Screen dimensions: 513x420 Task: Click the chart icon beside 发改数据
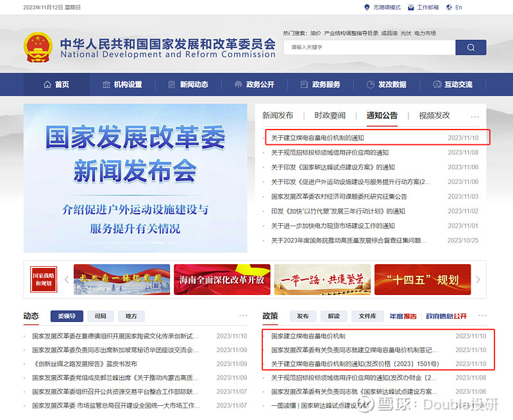(371, 85)
